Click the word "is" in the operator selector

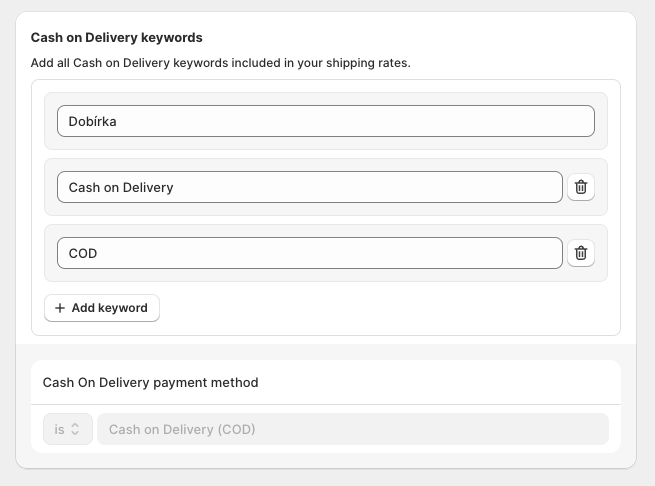click(59, 429)
